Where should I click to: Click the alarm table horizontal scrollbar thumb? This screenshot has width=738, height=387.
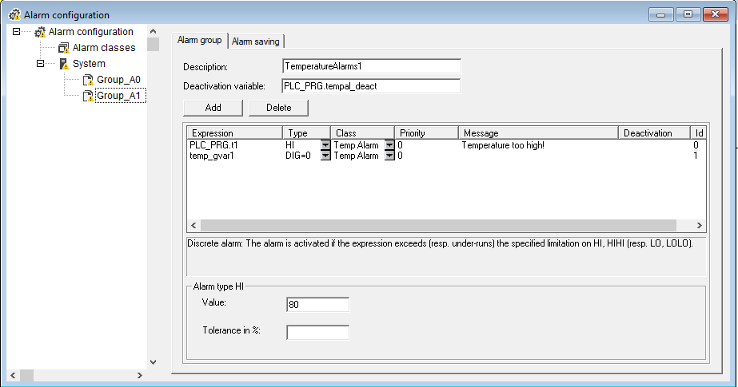click(x=438, y=226)
